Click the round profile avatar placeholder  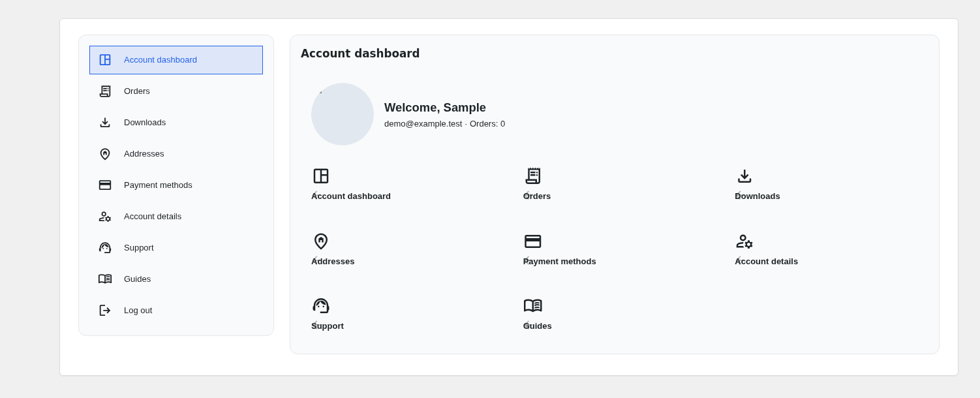tap(343, 114)
